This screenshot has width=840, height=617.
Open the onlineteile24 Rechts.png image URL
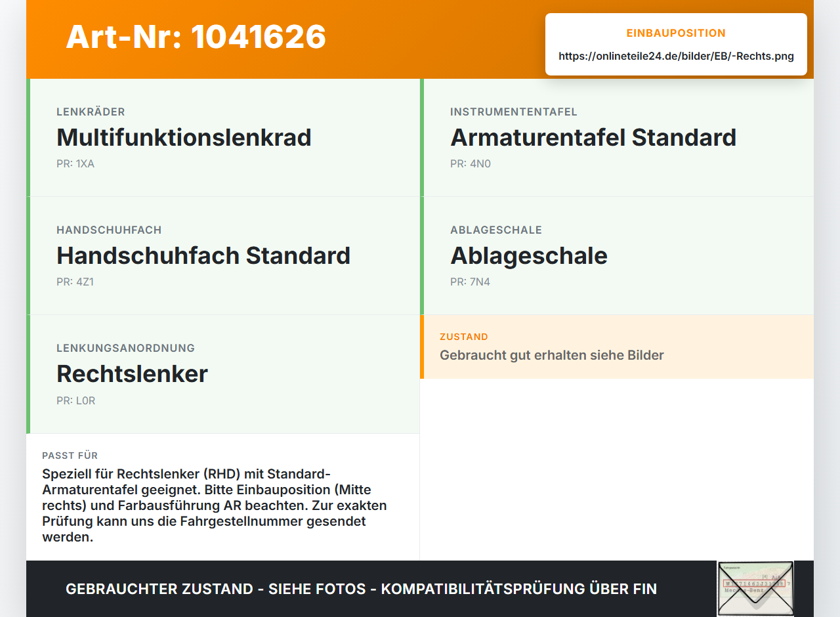[x=676, y=56]
